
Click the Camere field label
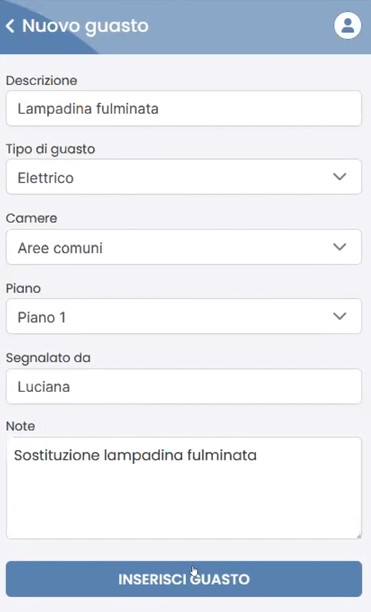[x=31, y=218]
